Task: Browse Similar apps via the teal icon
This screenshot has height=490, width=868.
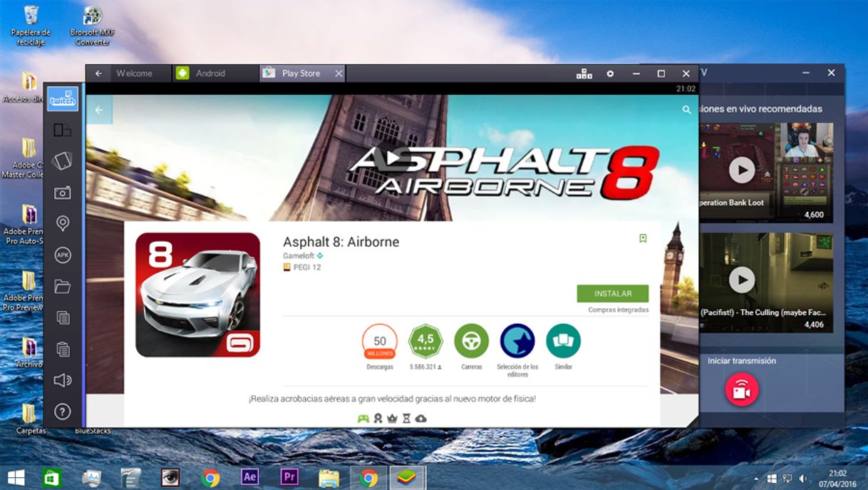Action: 563,341
